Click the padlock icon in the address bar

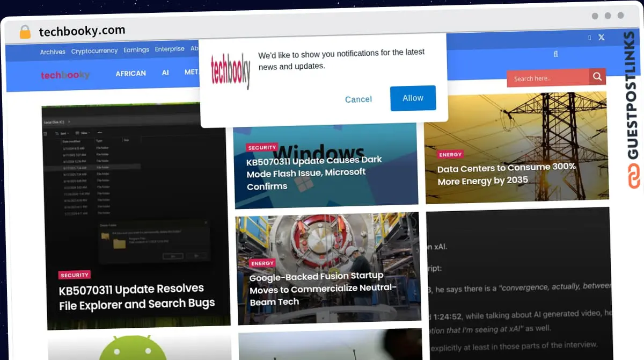[24, 31]
